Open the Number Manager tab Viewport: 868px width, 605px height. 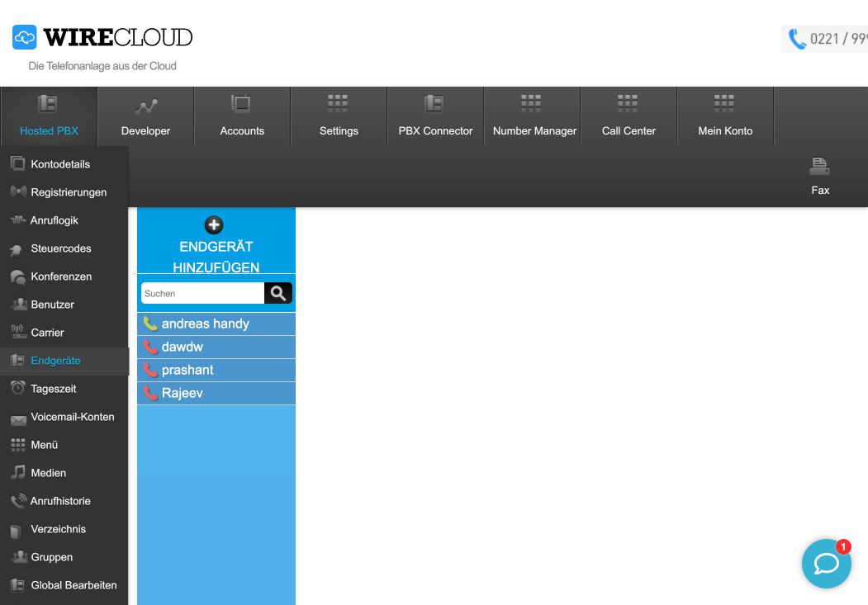[532, 116]
